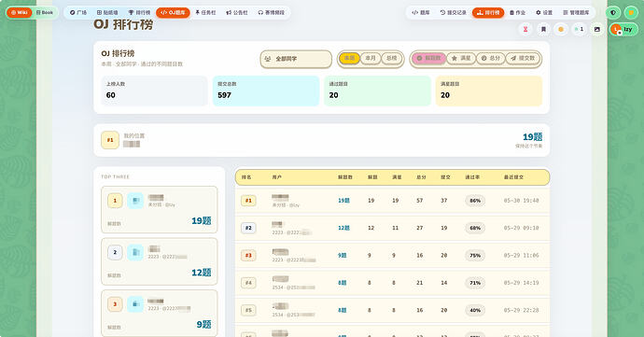Open top-three card ranked 1

click(x=160, y=210)
